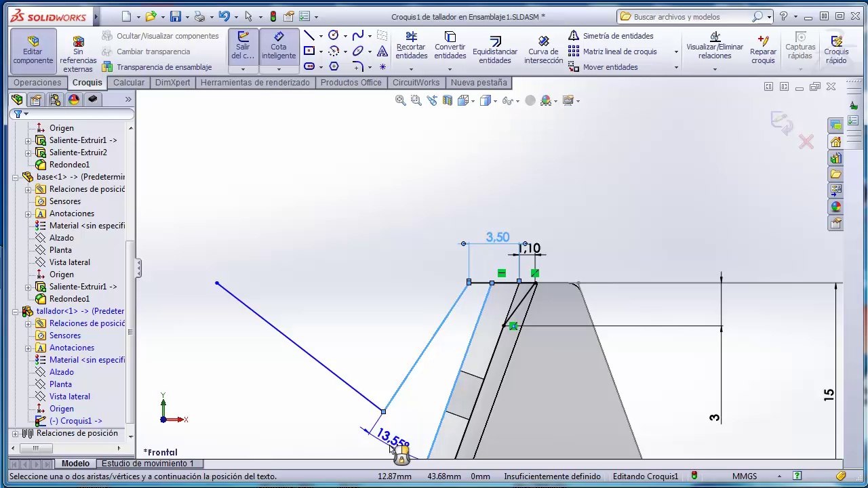Open the Productos Office tab
Viewport: 868px width, 488px height.
pyautogui.click(x=351, y=83)
